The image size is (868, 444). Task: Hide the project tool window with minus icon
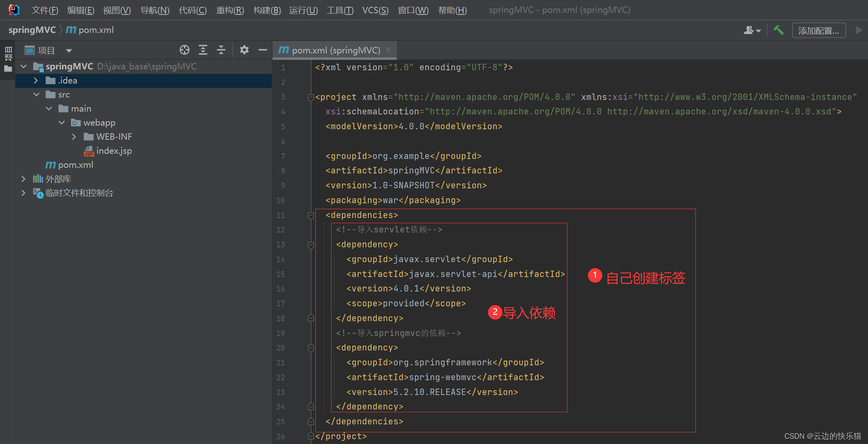[263, 50]
